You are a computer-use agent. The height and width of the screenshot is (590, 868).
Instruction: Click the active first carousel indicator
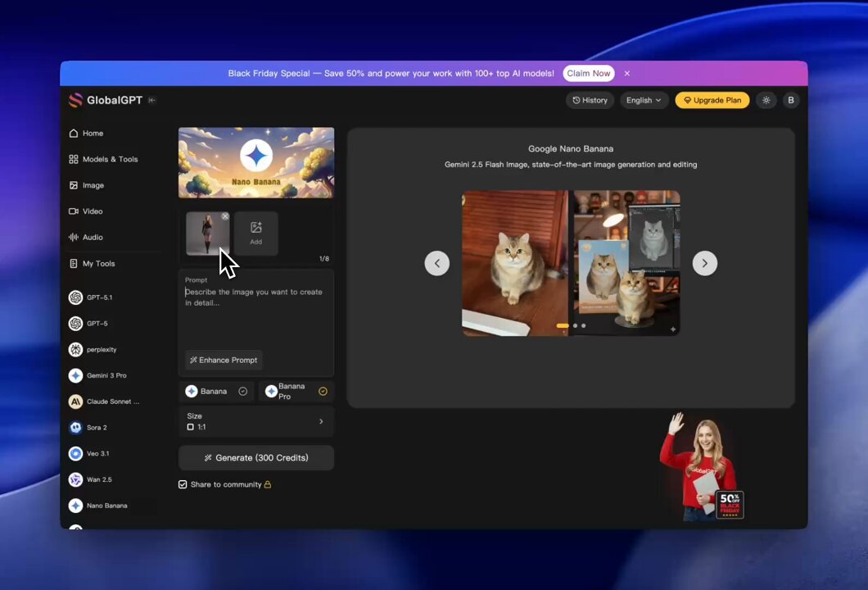click(563, 326)
